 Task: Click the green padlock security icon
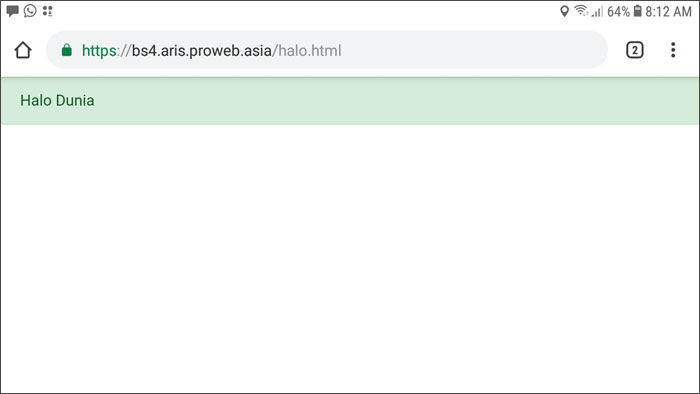click(67, 50)
